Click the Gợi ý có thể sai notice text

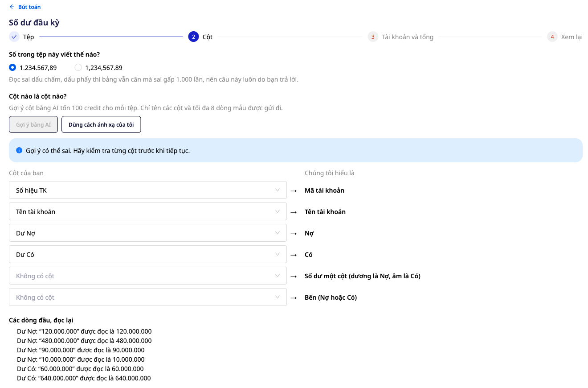coord(108,151)
